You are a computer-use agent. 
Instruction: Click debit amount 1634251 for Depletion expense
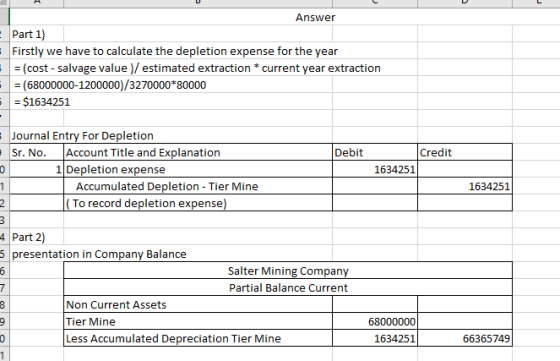tap(375, 169)
